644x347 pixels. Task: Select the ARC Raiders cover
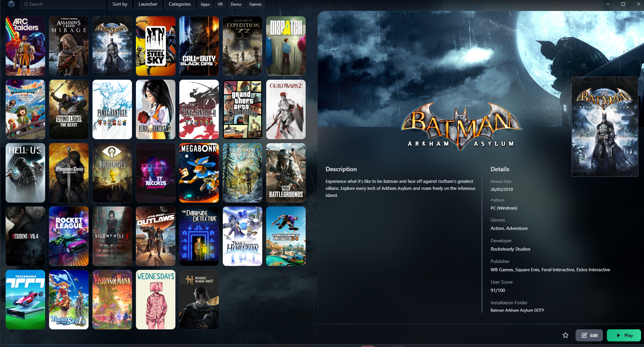[25, 46]
